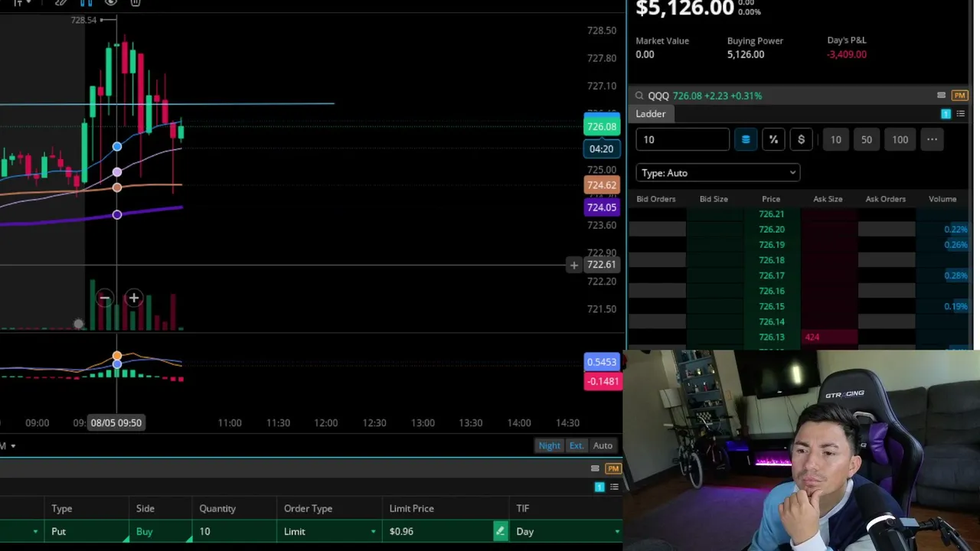Set ladder quantity preset to 50
Screen dimensions: 980x551
(867, 139)
